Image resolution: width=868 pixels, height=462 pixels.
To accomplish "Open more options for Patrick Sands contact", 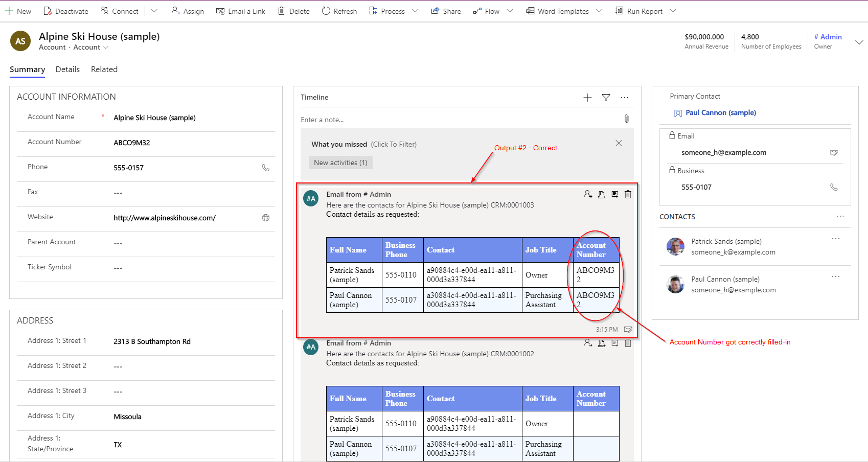I will point(835,239).
